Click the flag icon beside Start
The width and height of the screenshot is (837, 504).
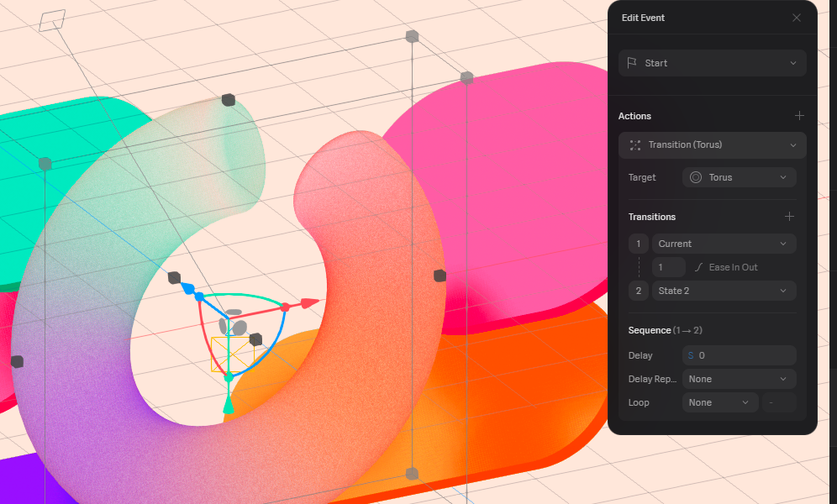click(632, 63)
